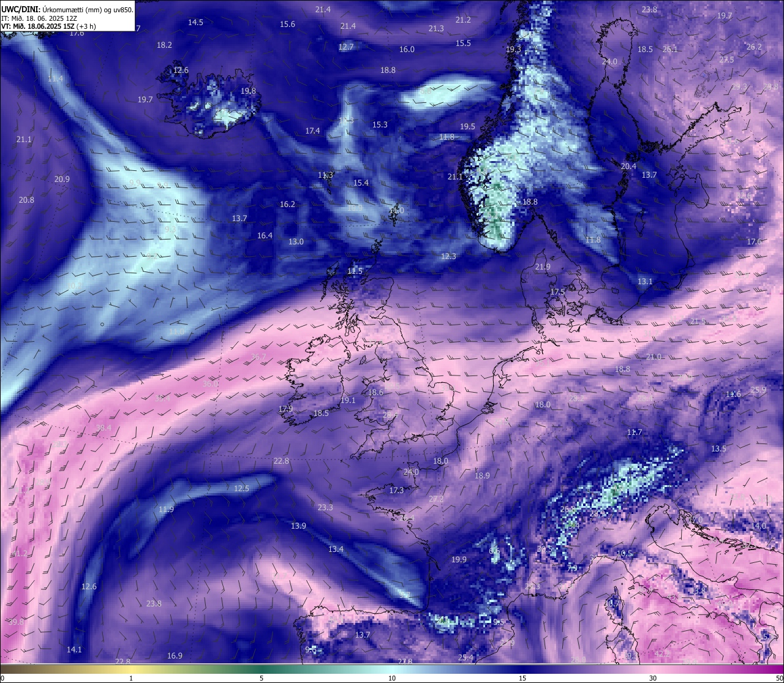Screen dimensions: 784x683
Task: Click the 12.5 value in the Atlantic
Action: coord(241,489)
